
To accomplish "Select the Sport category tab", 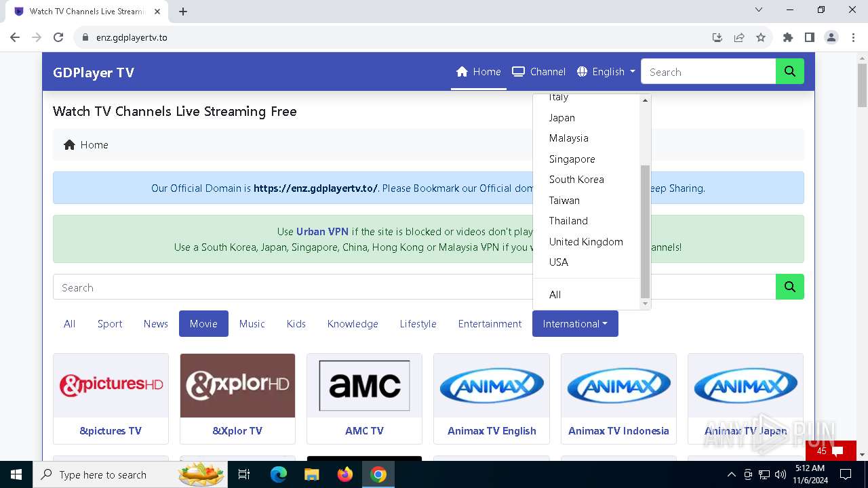I will pos(110,324).
